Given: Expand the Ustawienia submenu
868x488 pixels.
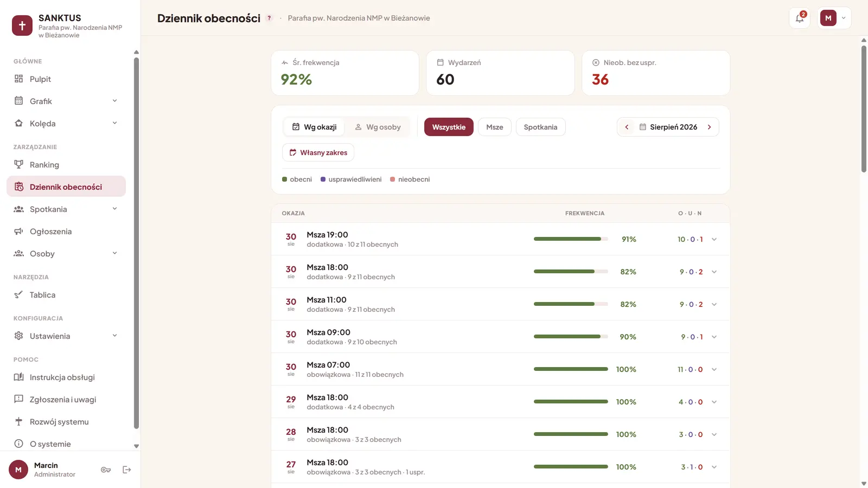Looking at the screenshot, I should 114,336.
